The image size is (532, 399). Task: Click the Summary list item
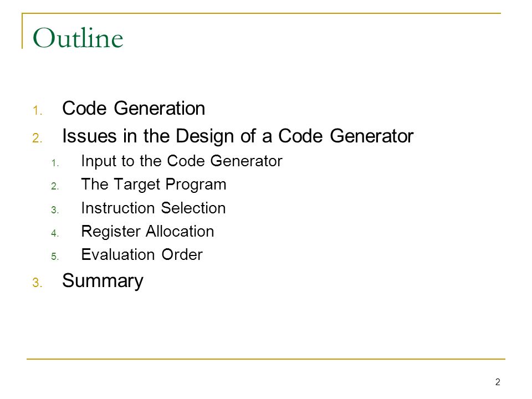pos(103,282)
